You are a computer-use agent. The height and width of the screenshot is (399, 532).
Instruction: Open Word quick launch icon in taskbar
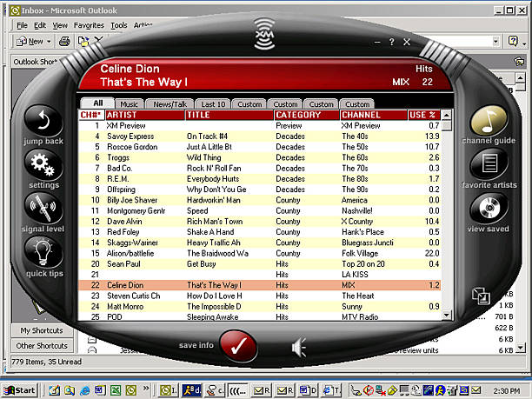tap(100, 390)
